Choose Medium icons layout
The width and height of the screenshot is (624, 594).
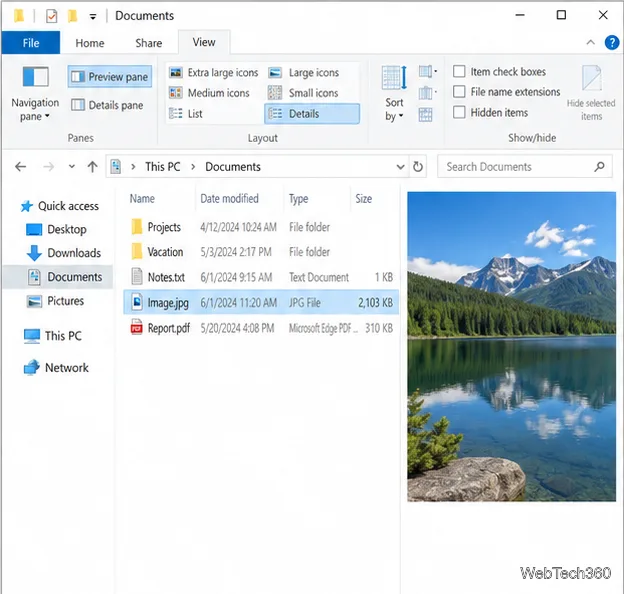click(x=209, y=93)
